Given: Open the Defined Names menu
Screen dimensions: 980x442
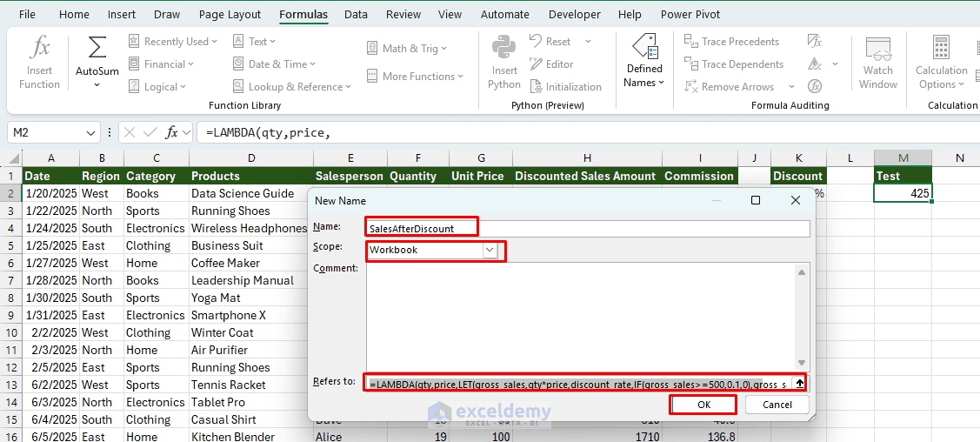Looking at the screenshot, I should click(643, 63).
